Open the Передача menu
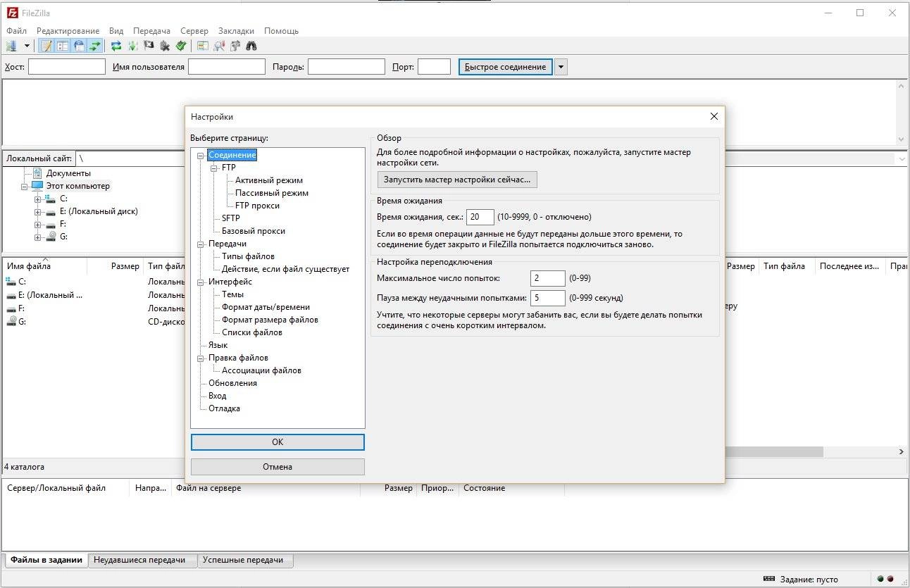The width and height of the screenshot is (910, 588). coord(151,31)
